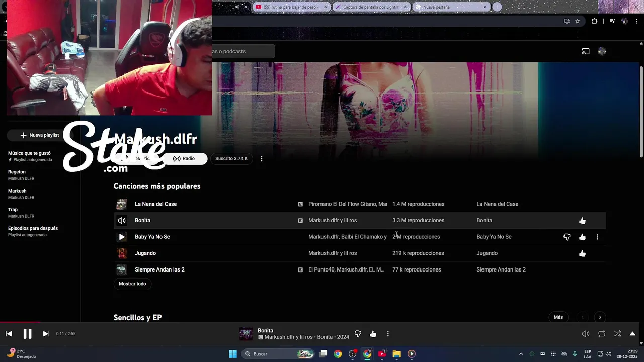
Task: Open browser extensions puzzle icon
Action: [x=594, y=21]
